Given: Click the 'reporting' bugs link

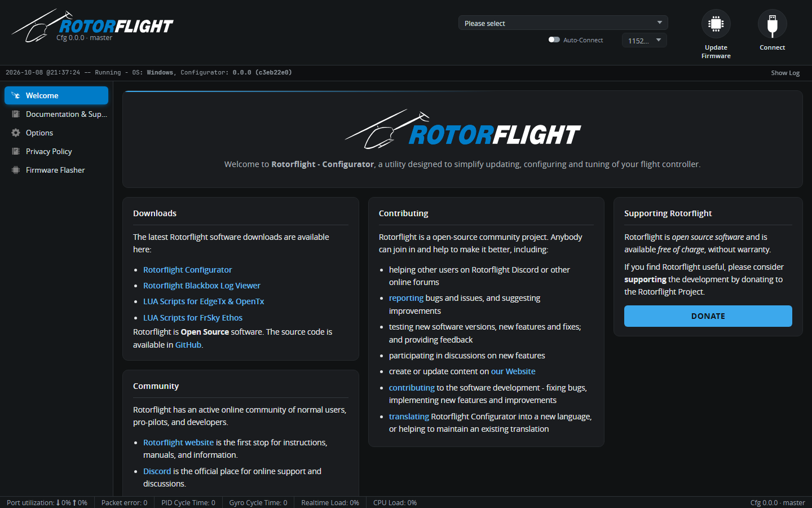Looking at the screenshot, I should [x=406, y=298].
